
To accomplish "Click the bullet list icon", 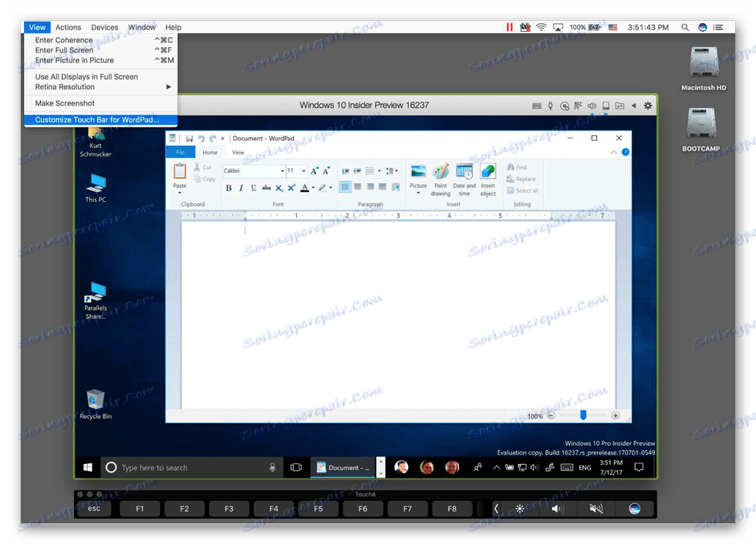I will click(370, 171).
